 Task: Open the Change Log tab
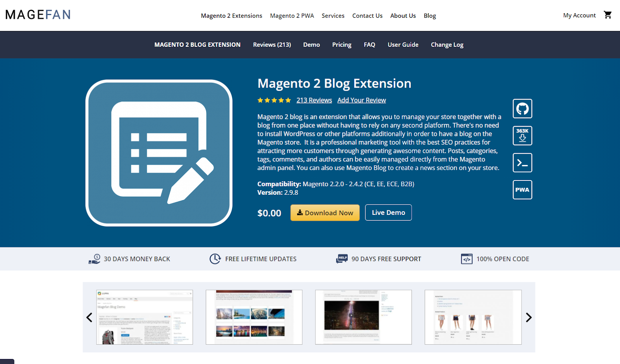[447, 45]
